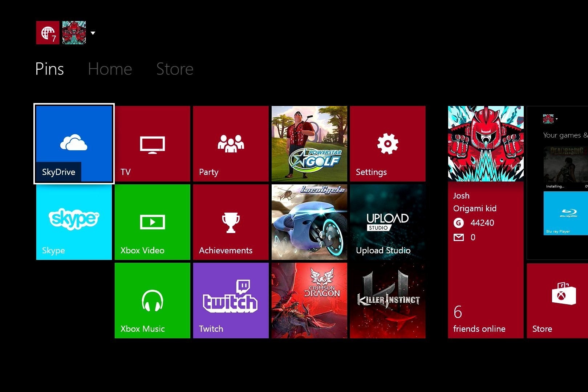Viewport: 588px width, 392px height.
Task: Open the Blu-ray Player thumbnail
Action: click(x=567, y=214)
